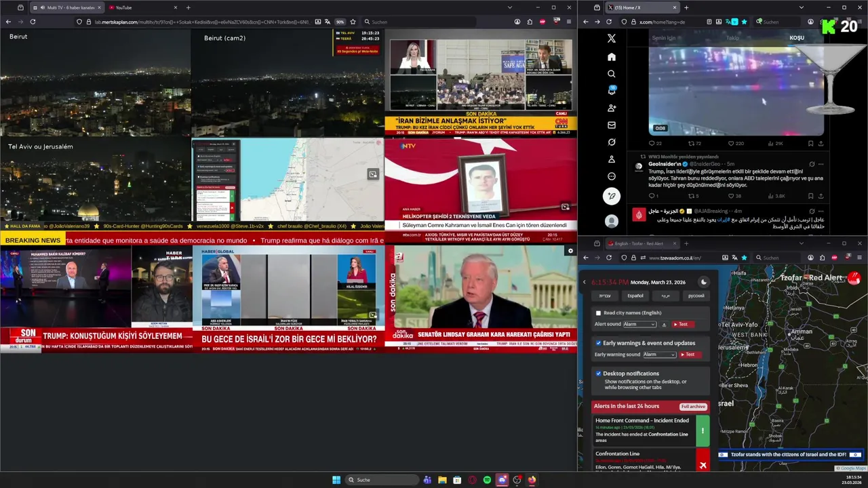Click Windows Start button on taskbar
The image size is (868, 488).
(x=336, y=480)
